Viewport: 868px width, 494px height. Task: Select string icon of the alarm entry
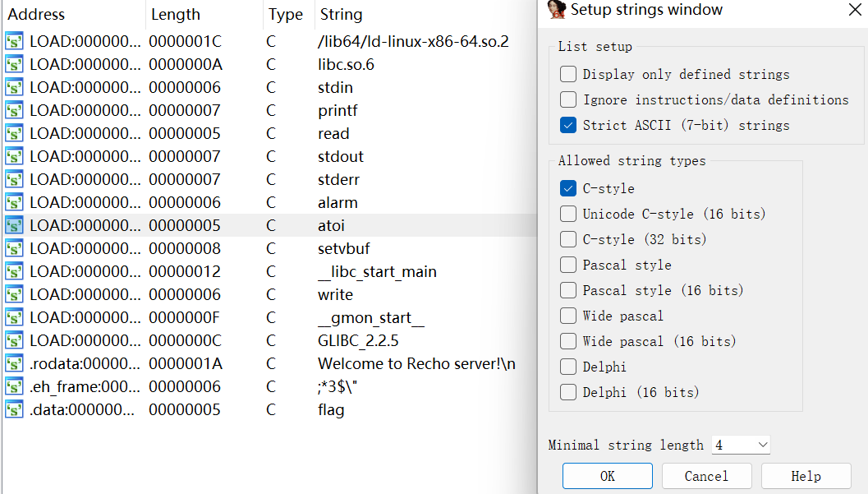[15, 203]
